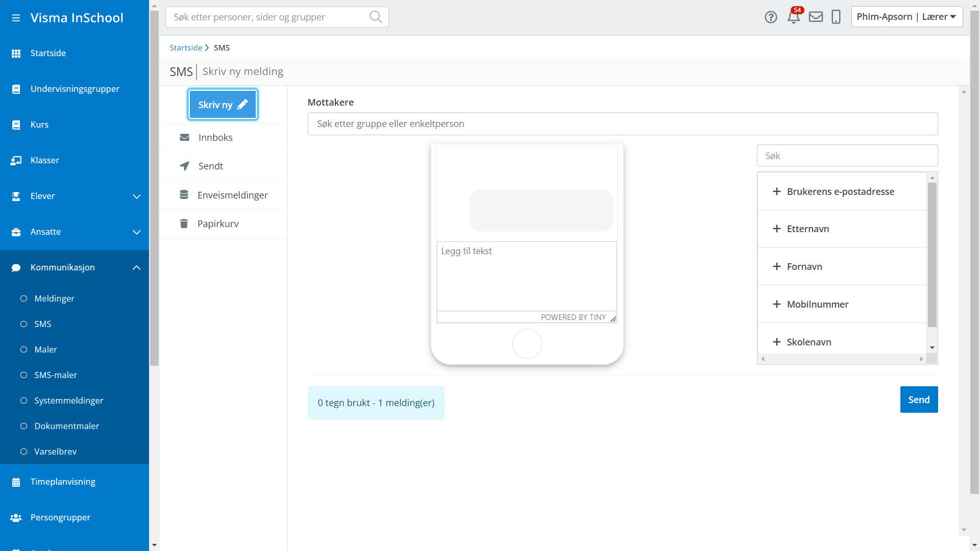This screenshot has height=551, width=980.
Task: Toggle the hamburger menu icon
Action: point(16,18)
